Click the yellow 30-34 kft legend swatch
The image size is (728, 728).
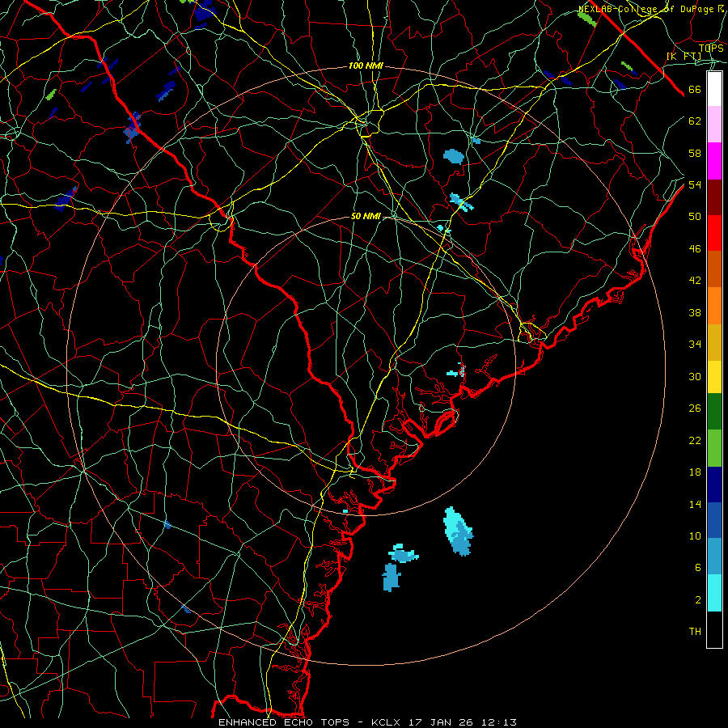click(714, 377)
